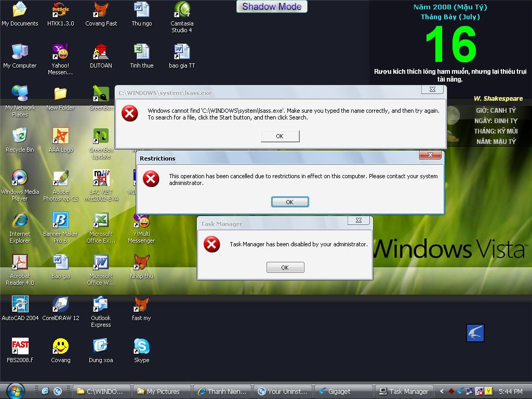Open Bao gia Word document
Screen dimensions: 532x399
coord(60,267)
